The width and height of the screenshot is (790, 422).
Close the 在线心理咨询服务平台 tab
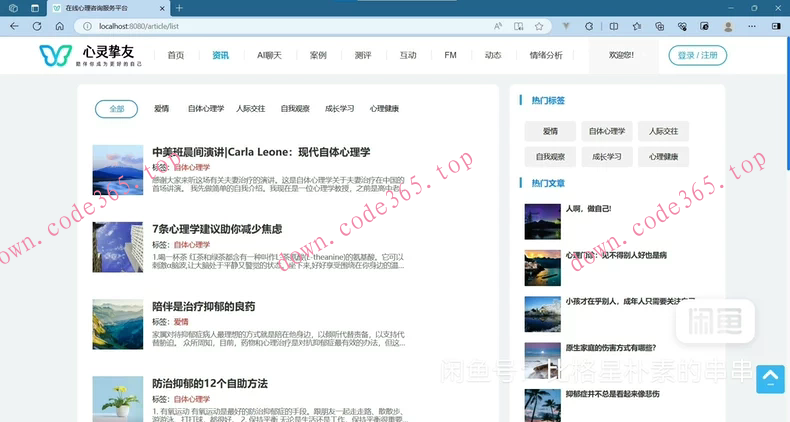162,8
